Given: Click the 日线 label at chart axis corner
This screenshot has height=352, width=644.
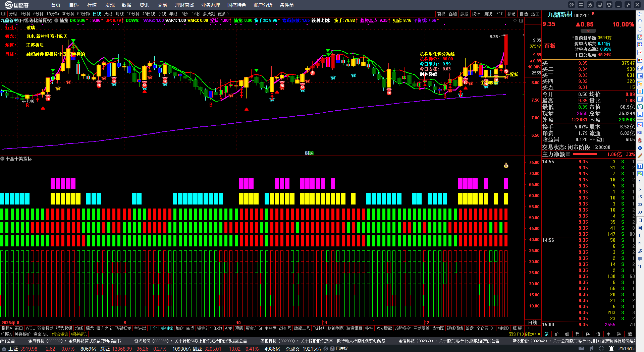Looking at the screenshot, I should click(533, 322).
